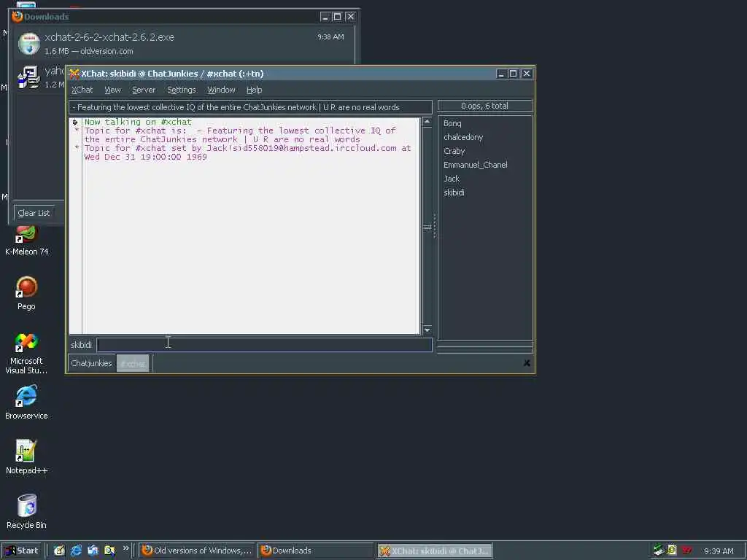
Task: Maximize the XChat window
Action: [513, 74]
